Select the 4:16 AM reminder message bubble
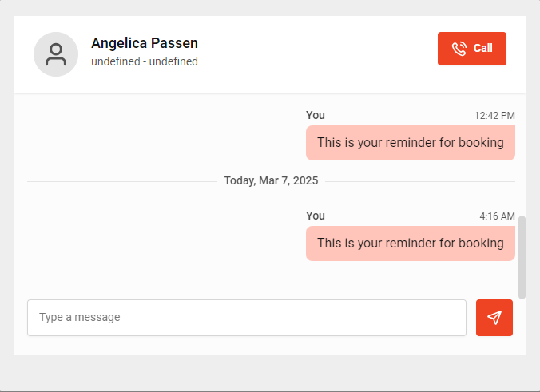 pyautogui.click(x=410, y=244)
